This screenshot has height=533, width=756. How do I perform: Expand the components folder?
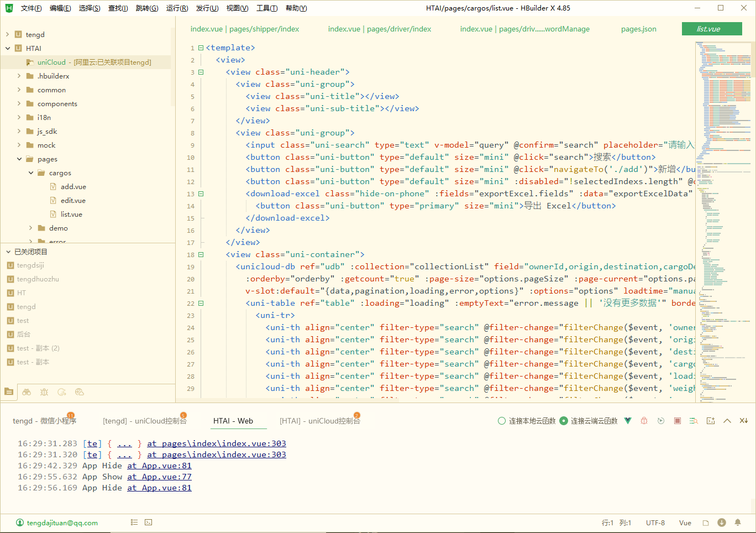(x=19, y=104)
